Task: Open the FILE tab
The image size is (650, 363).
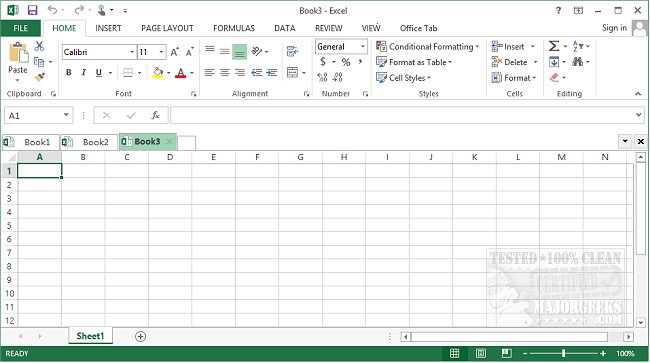Action: tap(21, 28)
